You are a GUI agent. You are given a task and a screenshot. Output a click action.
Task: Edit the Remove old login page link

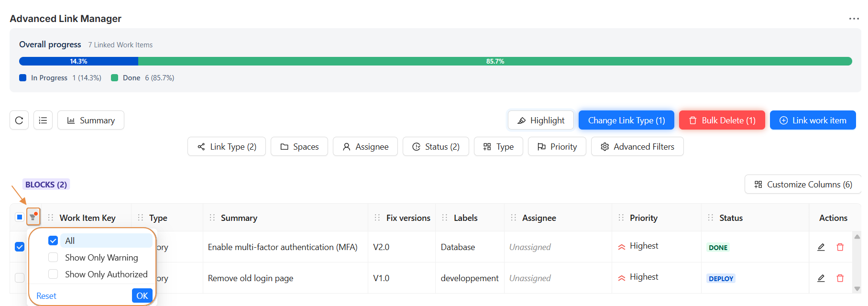[x=821, y=278]
